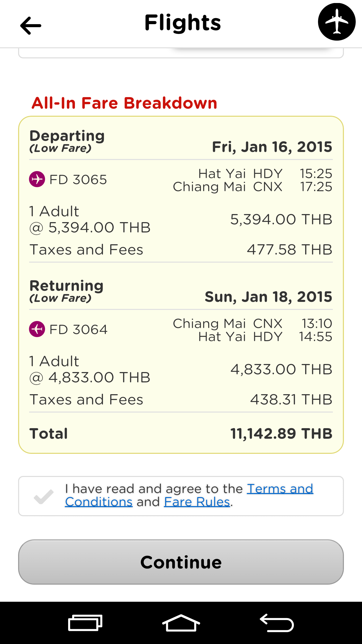Open Android recent apps button
The width and height of the screenshot is (362, 644).
pyautogui.click(x=85, y=623)
